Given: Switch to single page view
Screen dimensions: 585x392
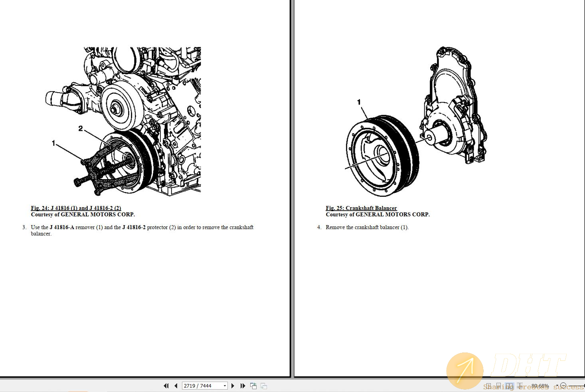Looking at the screenshot, I should [x=488, y=386].
